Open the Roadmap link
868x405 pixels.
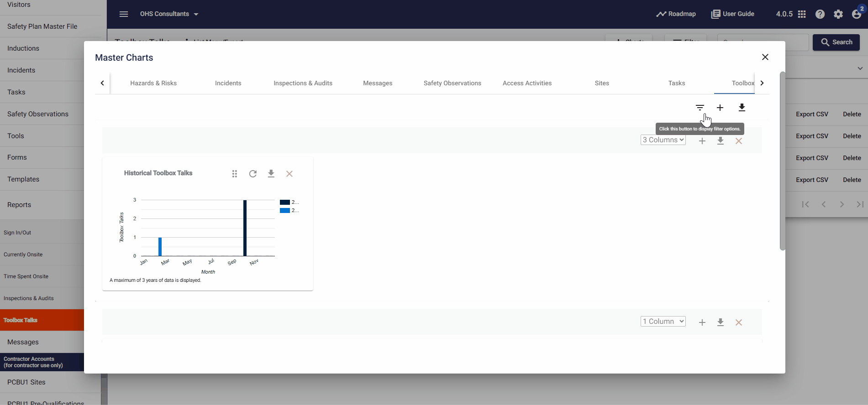[676, 14]
